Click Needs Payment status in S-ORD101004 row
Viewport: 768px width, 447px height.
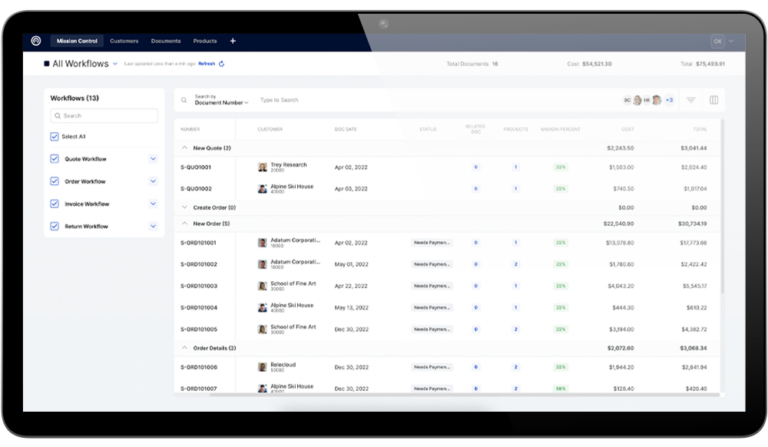tap(432, 307)
